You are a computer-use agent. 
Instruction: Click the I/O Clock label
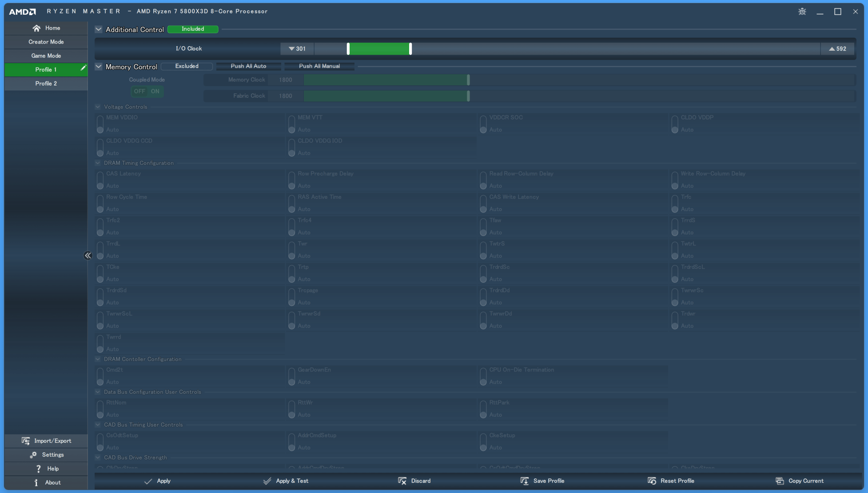coord(189,48)
